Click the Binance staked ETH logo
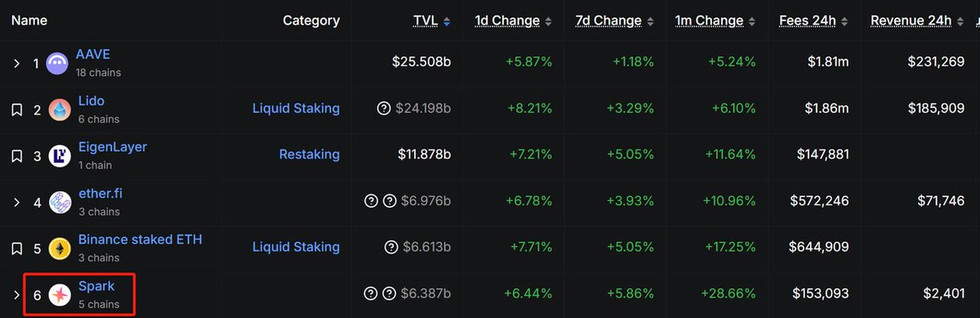Viewport: 980px width, 318px height. pos(60,248)
